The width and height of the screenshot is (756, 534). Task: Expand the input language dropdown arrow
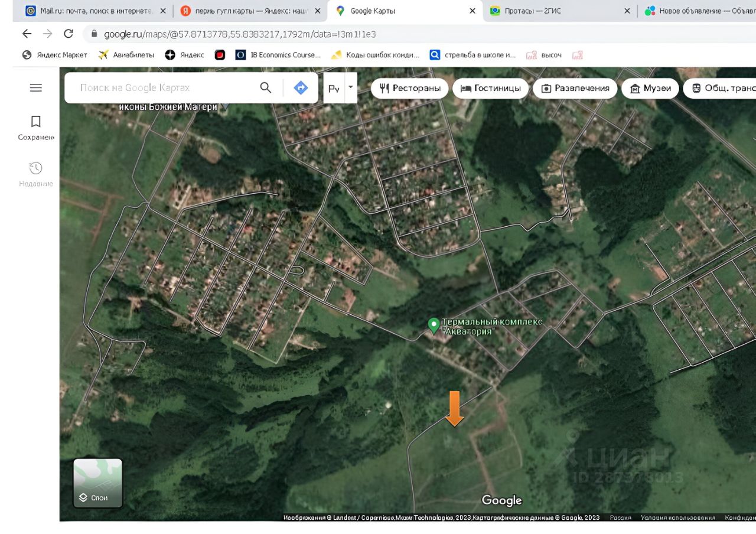351,87
